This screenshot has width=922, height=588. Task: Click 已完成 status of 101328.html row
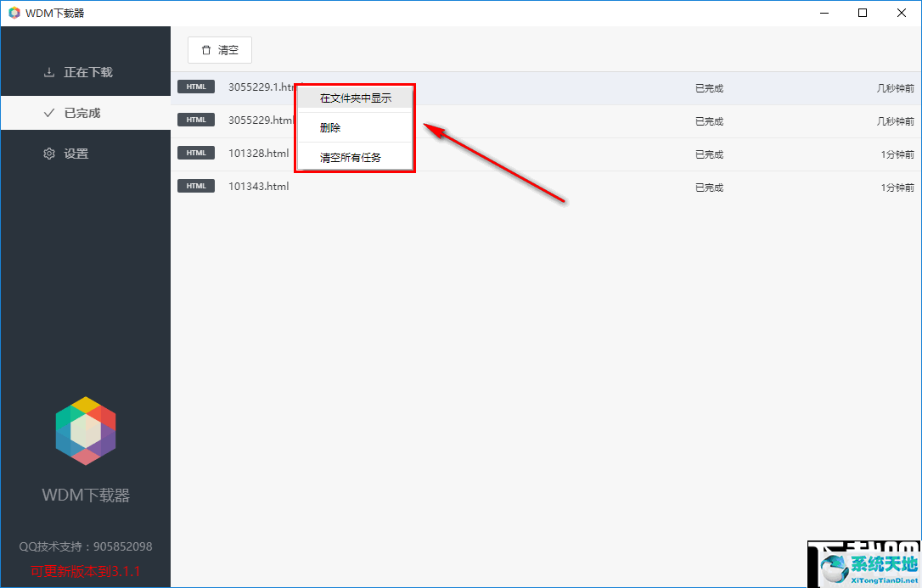point(709,154)
